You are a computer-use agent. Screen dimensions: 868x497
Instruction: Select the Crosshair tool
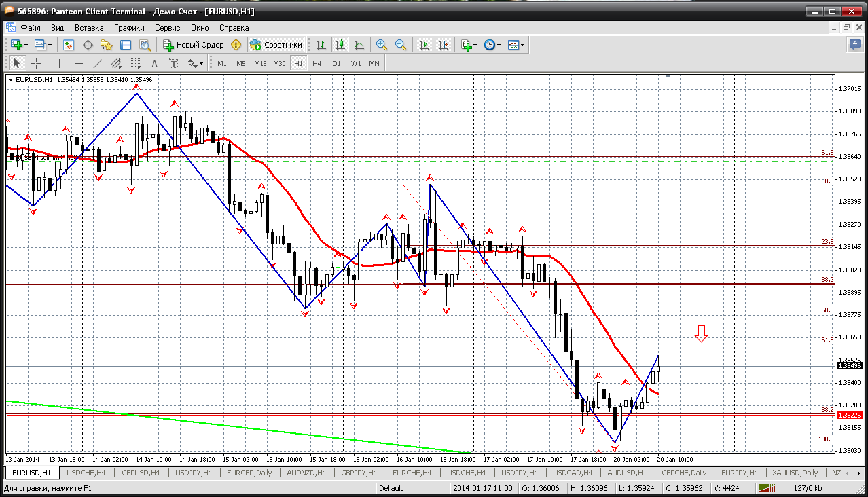coord(36,63)
